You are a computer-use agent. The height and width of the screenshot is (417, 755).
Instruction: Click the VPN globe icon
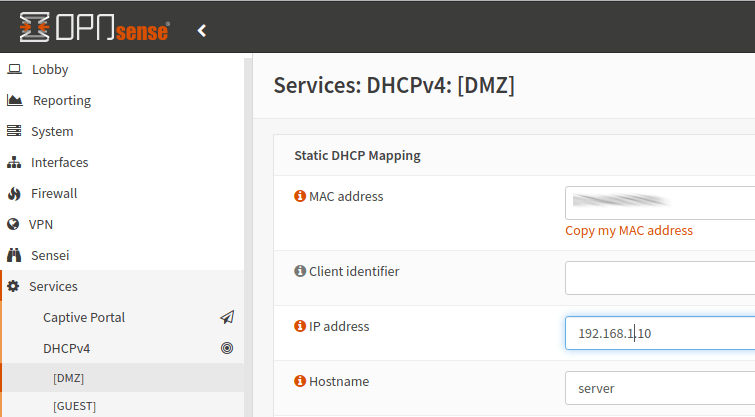tap(14, 224)
